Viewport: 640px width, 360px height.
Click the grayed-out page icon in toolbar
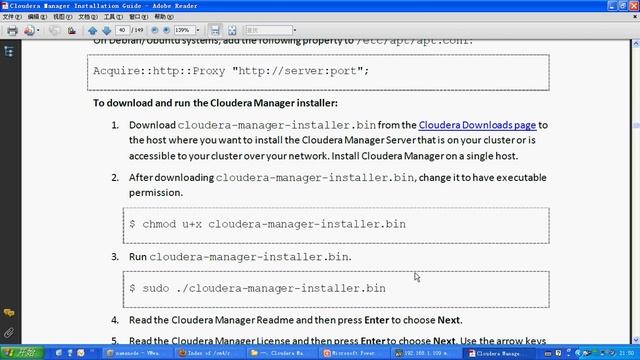(x=54, y=31)
